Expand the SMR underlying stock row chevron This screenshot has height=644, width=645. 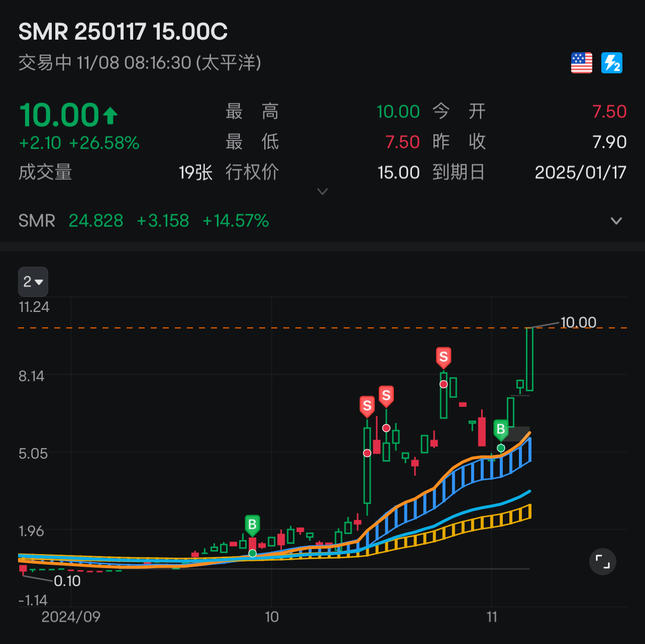tap(616, 221)
